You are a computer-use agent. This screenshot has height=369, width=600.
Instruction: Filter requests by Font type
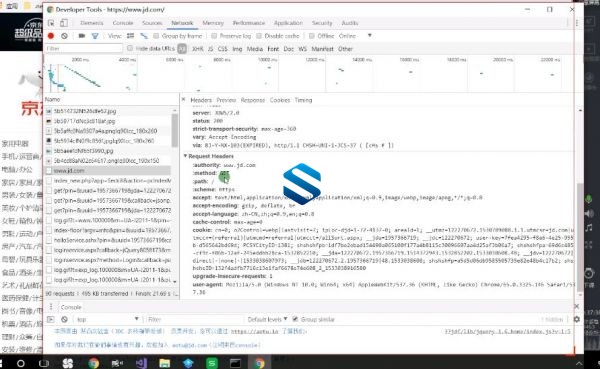273,49
